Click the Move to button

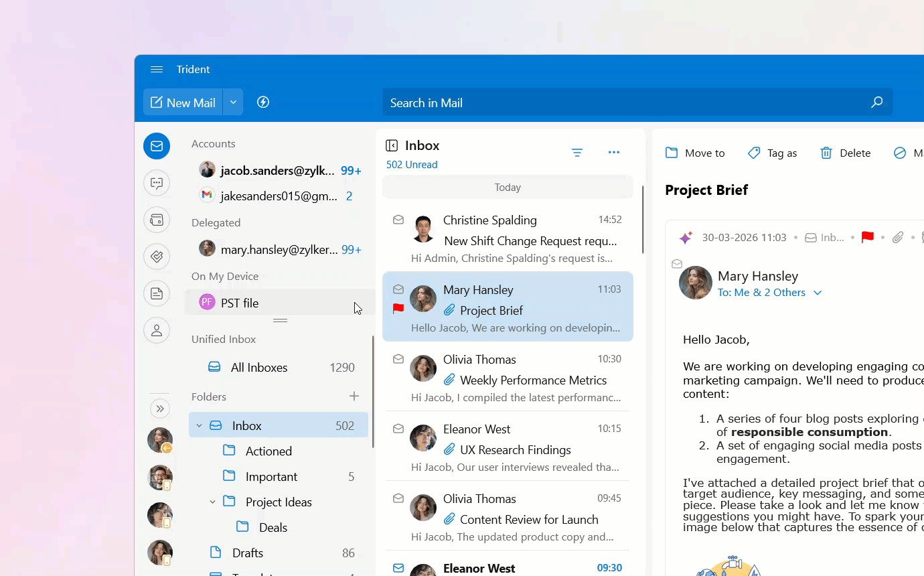tap(695, 153)
